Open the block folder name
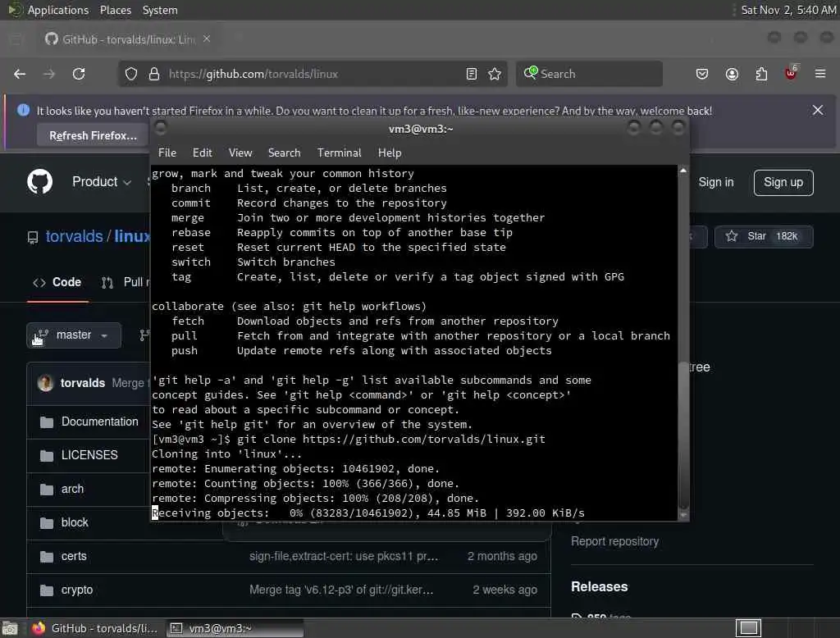The image size is (840, 638). [75, 522]
